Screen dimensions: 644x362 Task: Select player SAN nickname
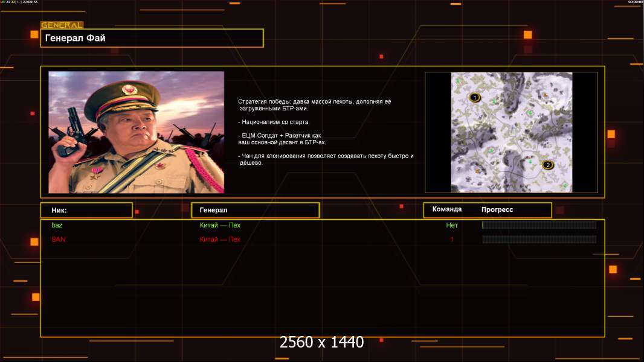click(58, 240)
